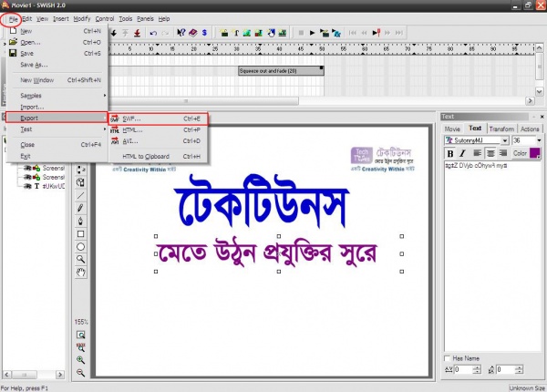Open the font size 36 dropdown
Screen dimensions: 547x392
(539, 140)
